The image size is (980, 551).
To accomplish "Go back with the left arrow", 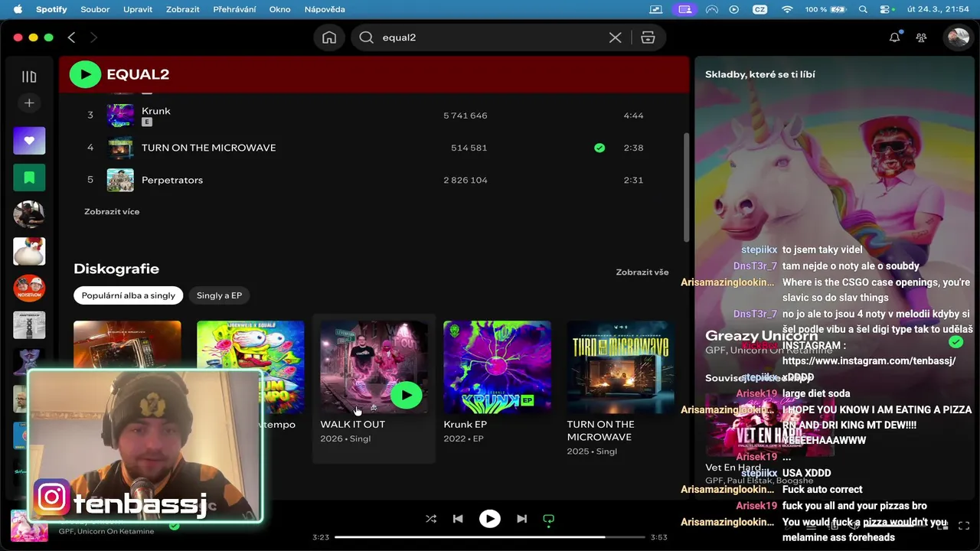I will point(71,37).
